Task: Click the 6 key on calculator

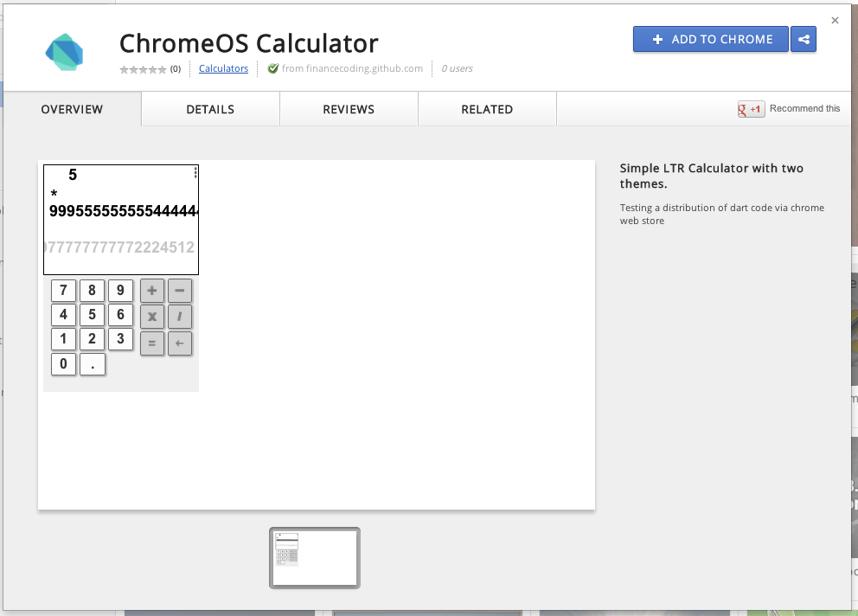Action: pos(120,315)
